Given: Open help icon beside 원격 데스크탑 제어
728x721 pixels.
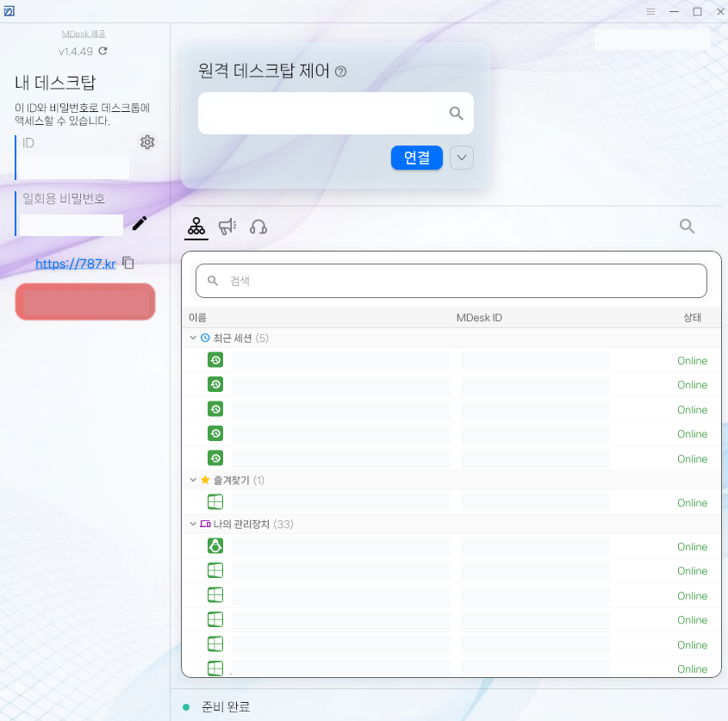Looking at the screenshot, I should tap(341, 71).
